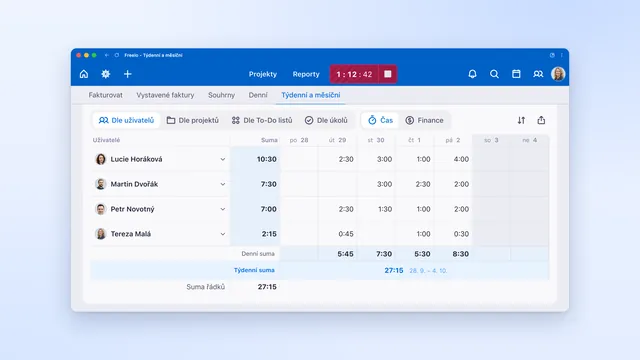Open notifications bell icon

pyautogui.click(x=472, y=74)
